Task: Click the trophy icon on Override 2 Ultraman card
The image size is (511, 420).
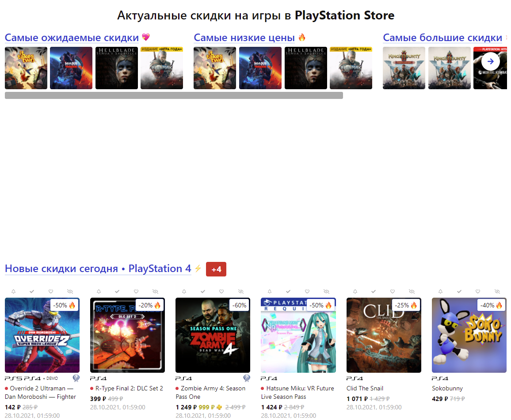Action: 75,378
